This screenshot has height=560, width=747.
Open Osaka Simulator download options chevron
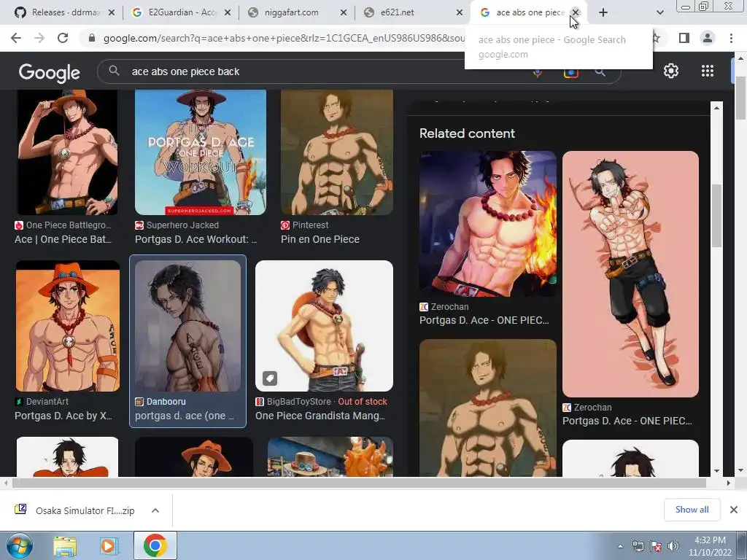click(155, 510)
